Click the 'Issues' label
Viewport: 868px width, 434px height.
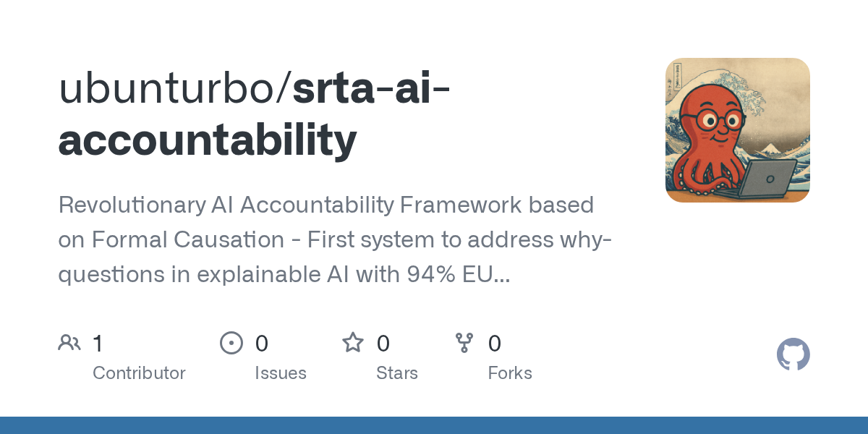click(281, 373)
